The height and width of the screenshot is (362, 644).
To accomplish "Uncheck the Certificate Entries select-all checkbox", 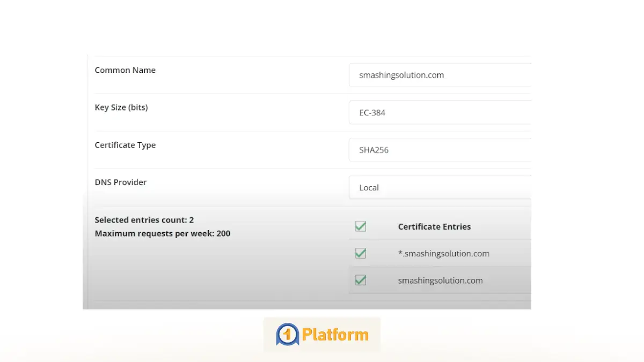I will [x=360, y=226].
